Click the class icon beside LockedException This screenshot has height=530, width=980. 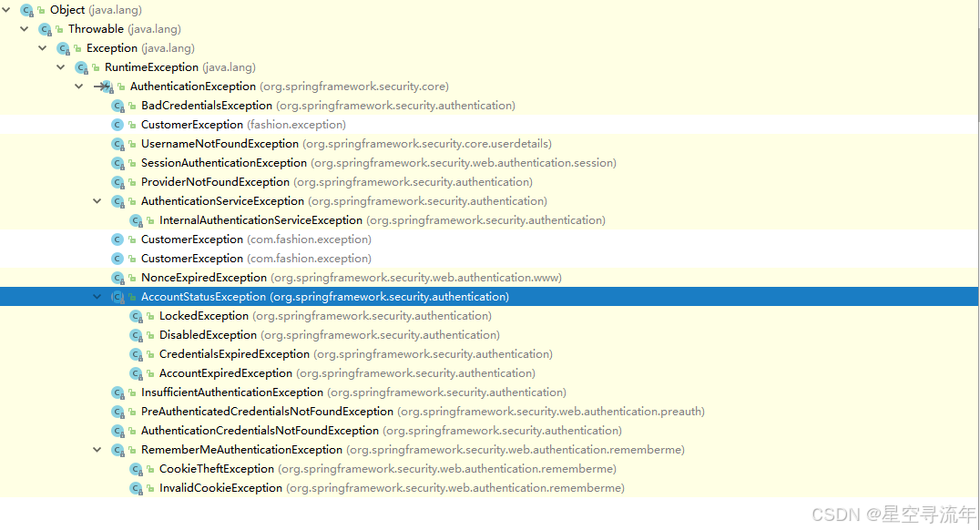(136, 316)
